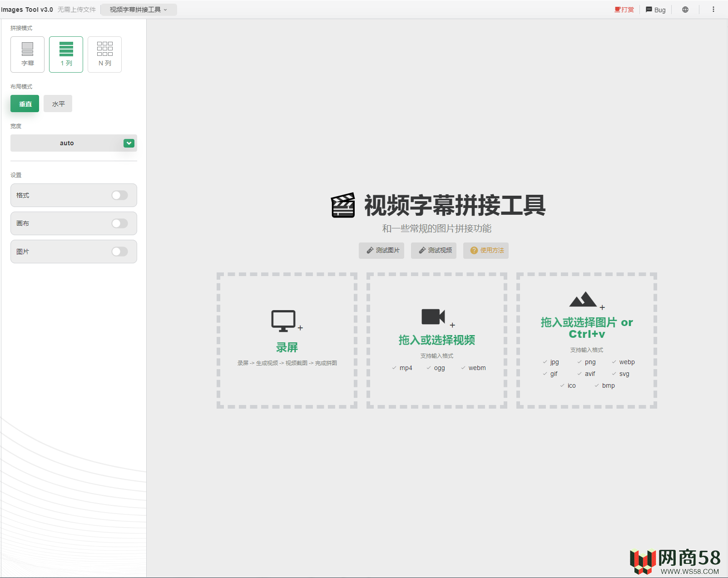Open the 使用方法 help button
The width and height of the screenshot is (728, 578).
pos(486,251)
